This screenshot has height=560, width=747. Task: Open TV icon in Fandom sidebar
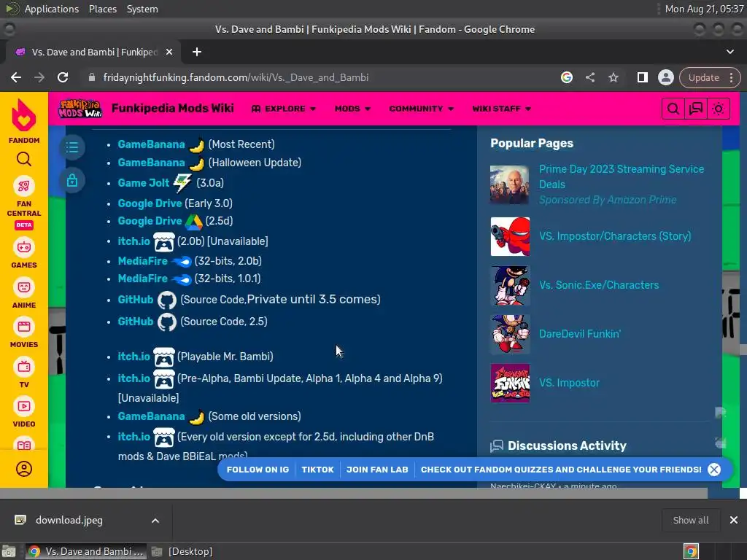[x=24, y=367]
